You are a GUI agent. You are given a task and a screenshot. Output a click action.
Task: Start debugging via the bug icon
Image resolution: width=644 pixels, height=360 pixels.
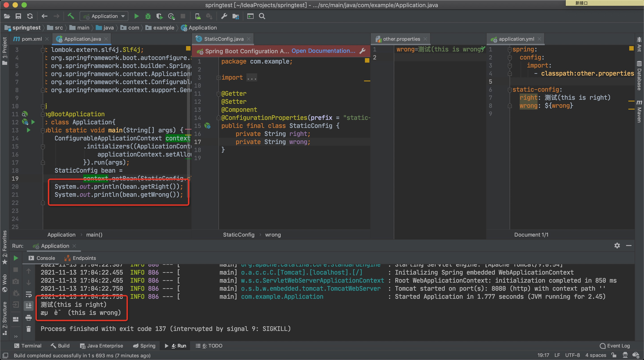click(148, 16)
